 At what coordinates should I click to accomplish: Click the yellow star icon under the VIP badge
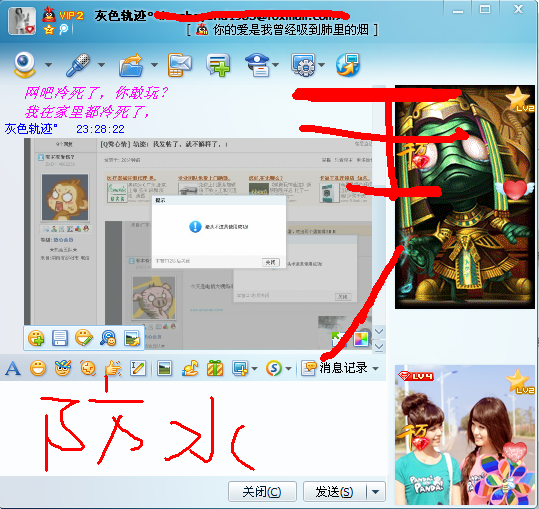[49, 30]
